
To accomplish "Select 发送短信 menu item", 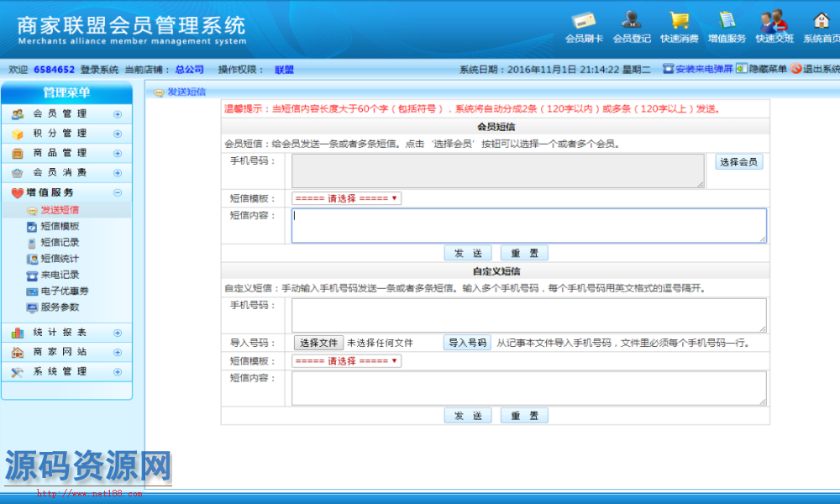I will (x=60, y=210).
